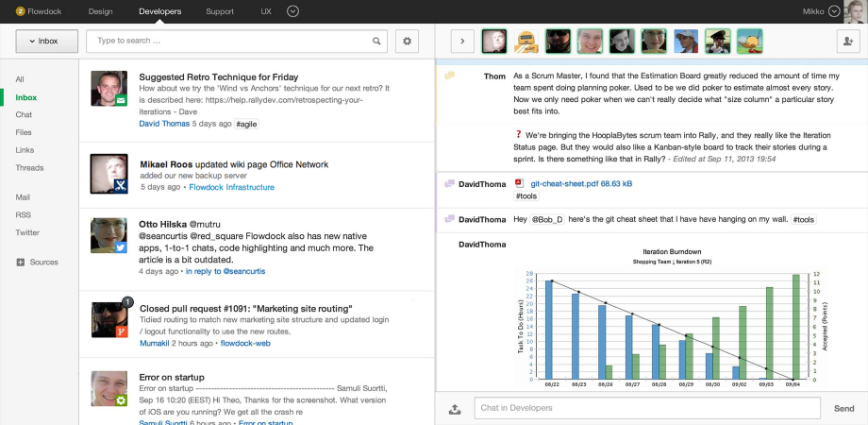Click the mail badge on David's avatar
The height and width of the screenshot is (425, 868).
click(x=121, y=100)
